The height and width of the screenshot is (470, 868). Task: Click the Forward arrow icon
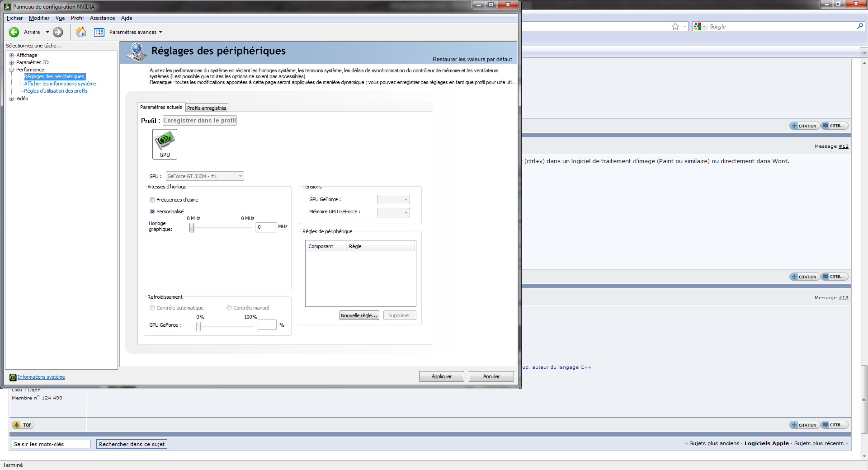58,32
